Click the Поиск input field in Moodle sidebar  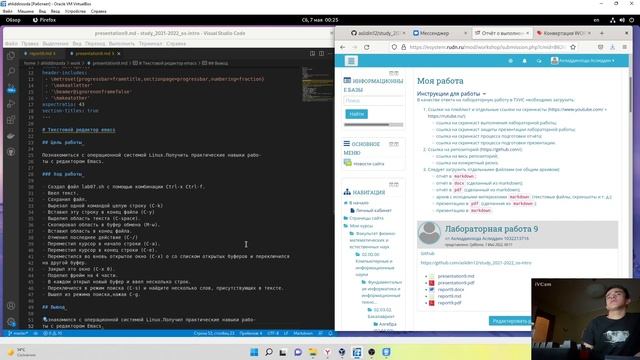tap(373, 100)
